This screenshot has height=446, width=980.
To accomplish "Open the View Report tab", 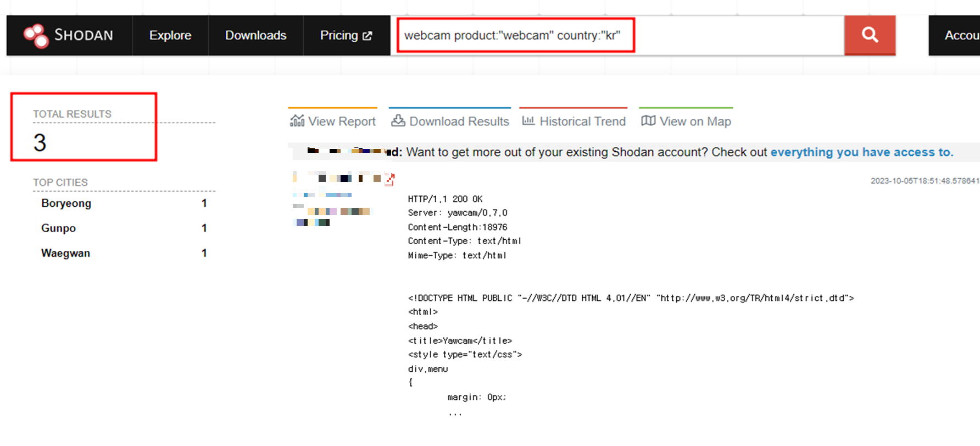I will 333,121.
